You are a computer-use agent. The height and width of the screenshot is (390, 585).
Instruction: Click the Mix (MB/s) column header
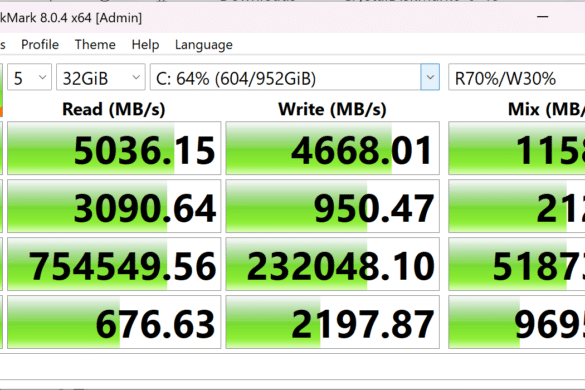tap(546, 109)
